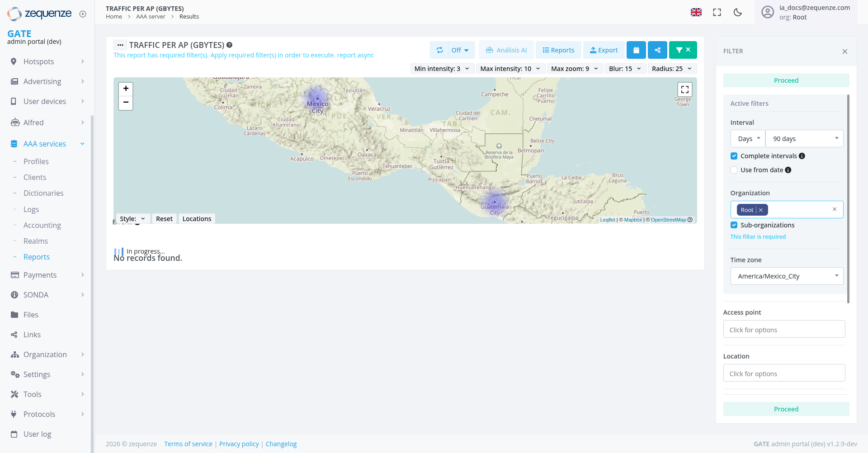Click the share report icon button
The height and width of the screenshot is (453, 868).
tap(658, 50)
